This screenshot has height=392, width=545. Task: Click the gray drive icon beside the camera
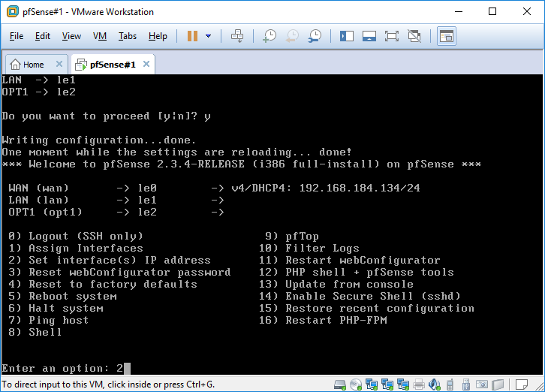(x=498, y=384)
